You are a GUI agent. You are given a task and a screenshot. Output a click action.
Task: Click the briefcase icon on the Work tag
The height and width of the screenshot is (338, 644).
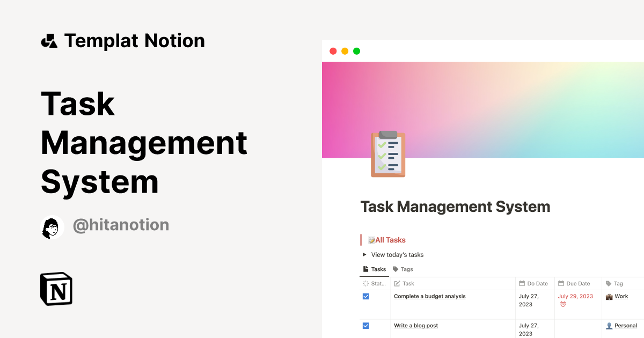610,296
